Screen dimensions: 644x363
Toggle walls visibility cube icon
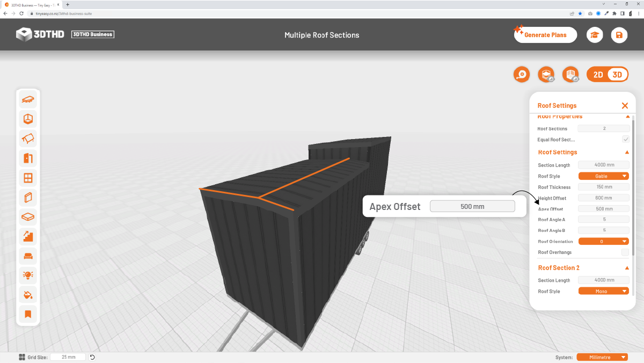point(570,75)
